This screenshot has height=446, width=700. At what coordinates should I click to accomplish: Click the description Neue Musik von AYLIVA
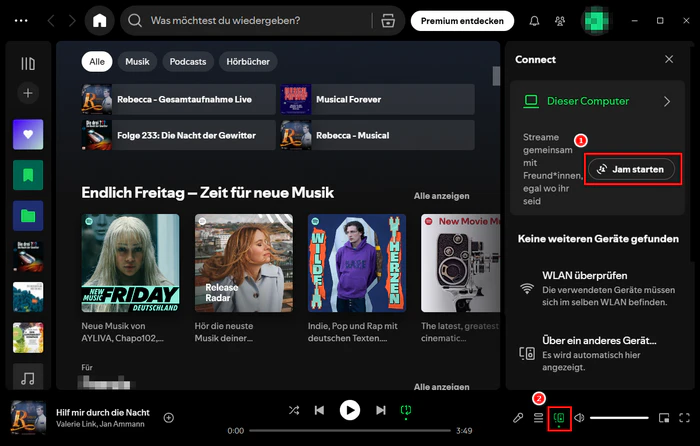122,332
